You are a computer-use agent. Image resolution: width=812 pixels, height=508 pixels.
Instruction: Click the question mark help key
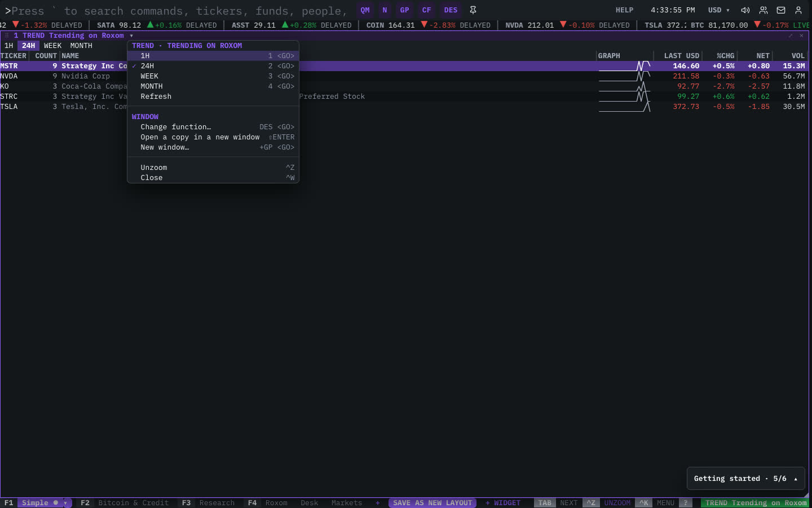tap(686, 503)
